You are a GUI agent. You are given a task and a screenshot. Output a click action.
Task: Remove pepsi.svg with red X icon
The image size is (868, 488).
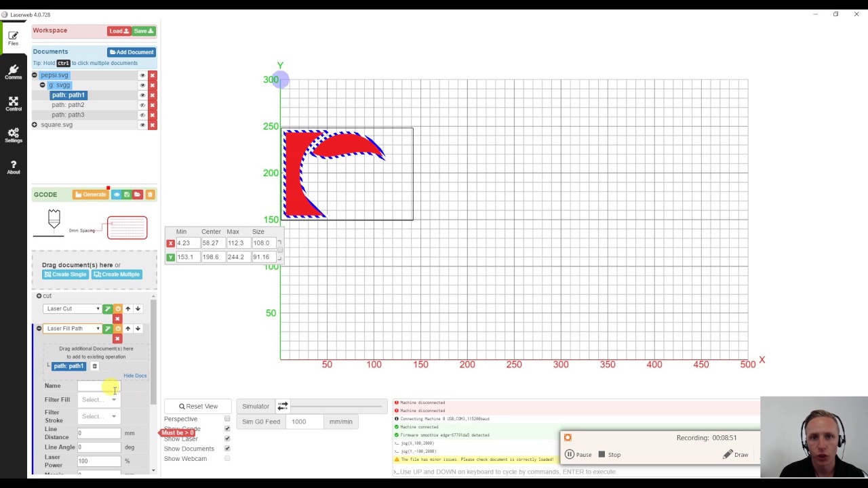pyautogui.click(x=153, y=75)
